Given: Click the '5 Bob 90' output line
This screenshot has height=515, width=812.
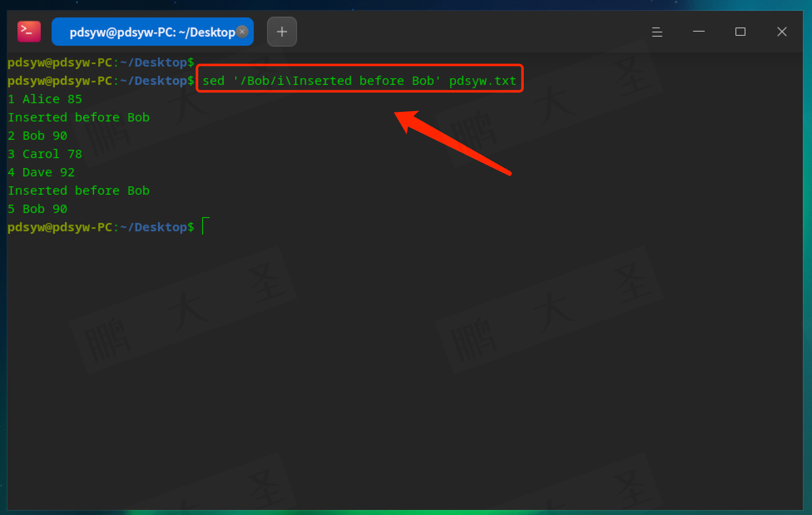Looking at the screenshot, I should pos(37,209).
